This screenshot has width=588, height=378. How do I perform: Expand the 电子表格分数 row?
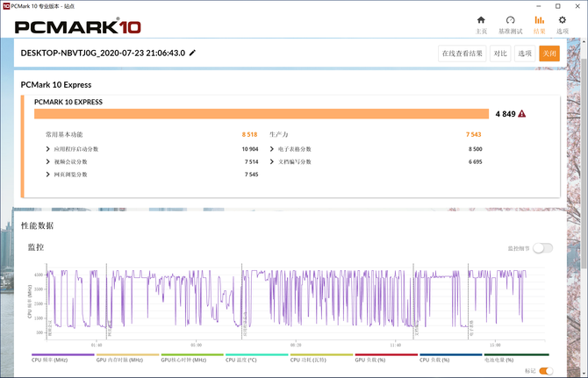click(271, 149)
